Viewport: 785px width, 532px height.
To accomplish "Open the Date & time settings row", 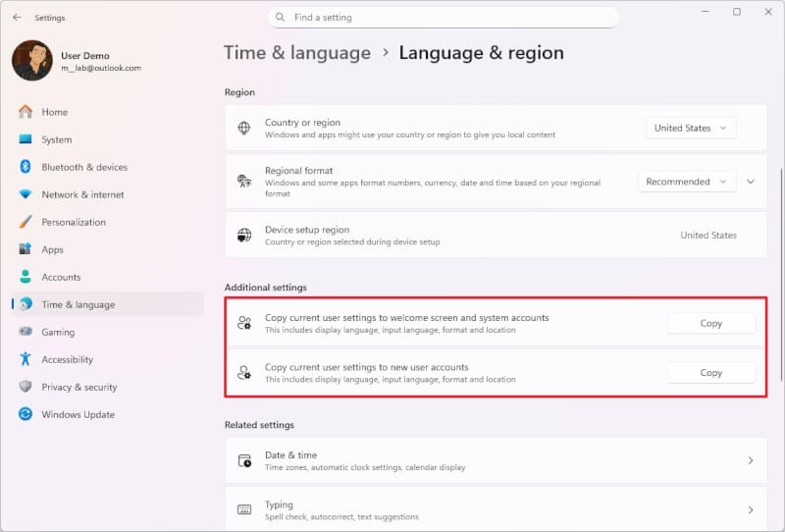I will (496, 460).
